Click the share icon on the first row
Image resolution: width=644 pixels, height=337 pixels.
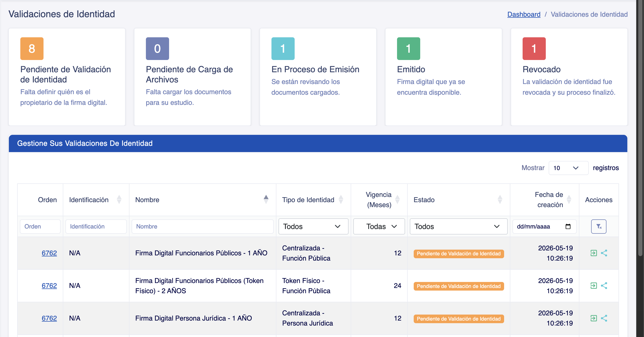coord(604,253)
